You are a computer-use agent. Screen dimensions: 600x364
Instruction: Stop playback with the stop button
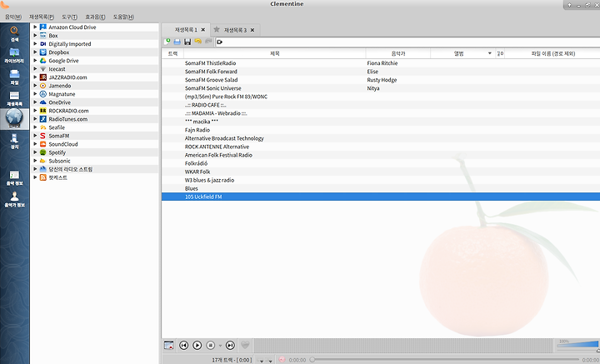pos(211,346)
